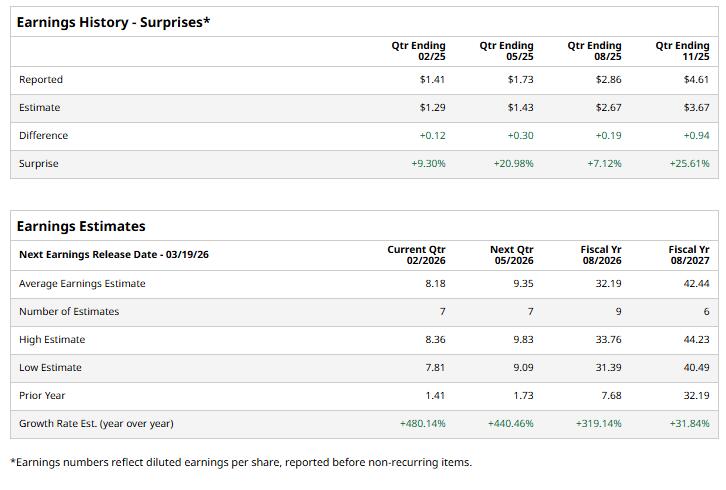Click the 'Number of Estimates' row label
726x490 pixels.
click(69, 312)
